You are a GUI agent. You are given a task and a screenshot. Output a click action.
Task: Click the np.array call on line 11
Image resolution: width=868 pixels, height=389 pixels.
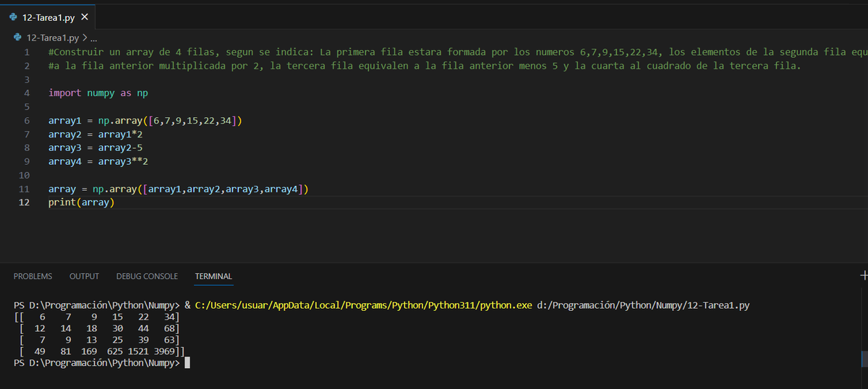tap(200, 189)
